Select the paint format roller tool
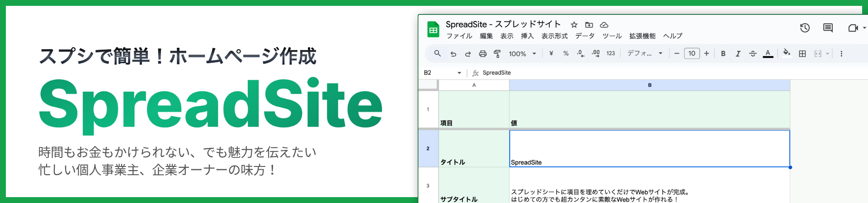 point(497,54)
